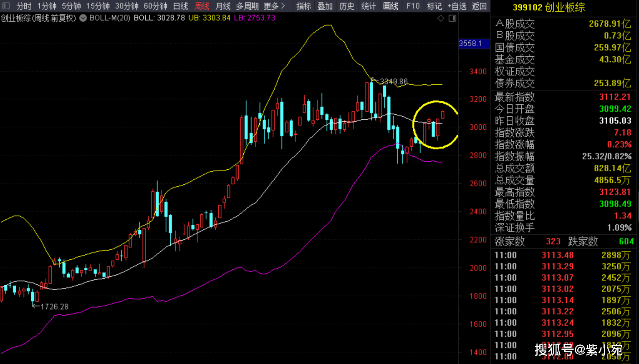Open the indicator dropdown arrow beside BOLL-M(20)
The height and width of the screenshot is (364, 639).
83,18
